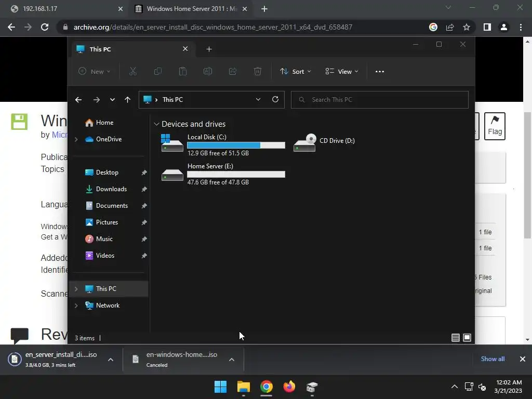Click the Flag button on archive.org page
Image resolution: width=532 pixels, height=399 pixels.
click(495, 126)
